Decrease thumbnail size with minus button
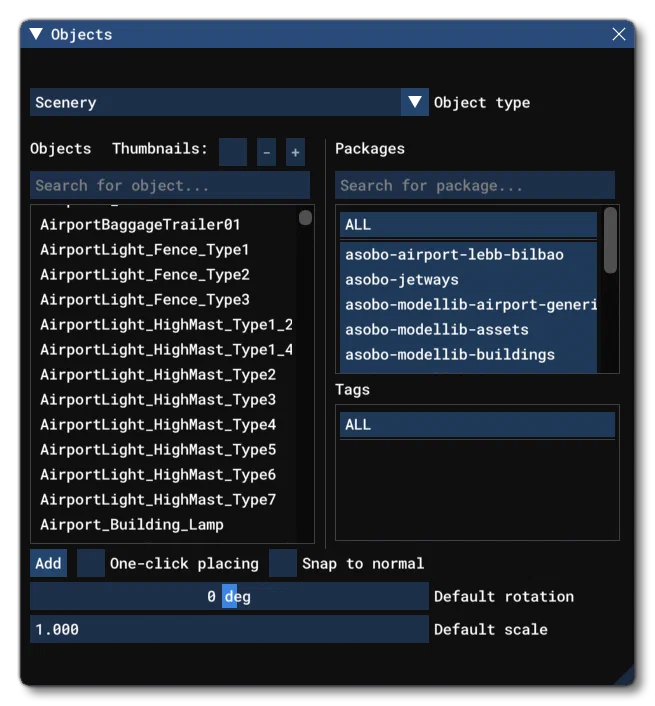 267,152
